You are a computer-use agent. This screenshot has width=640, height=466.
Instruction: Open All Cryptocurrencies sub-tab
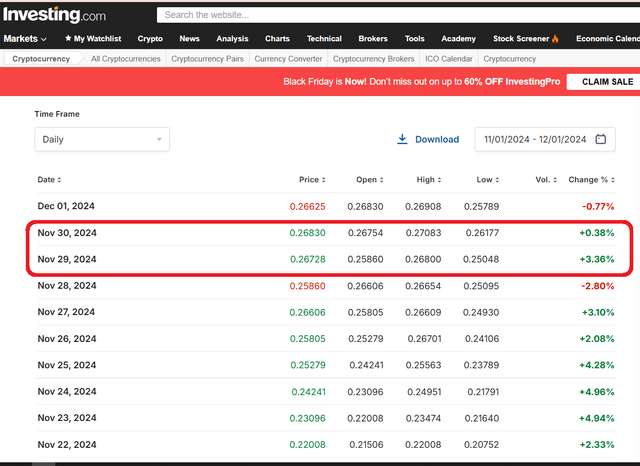coord(126,59)
